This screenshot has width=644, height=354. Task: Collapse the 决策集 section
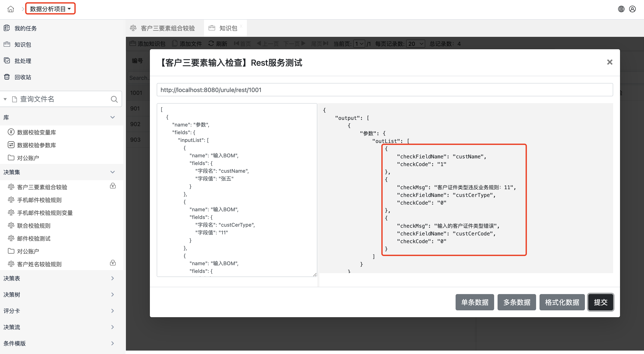(112, 172)
